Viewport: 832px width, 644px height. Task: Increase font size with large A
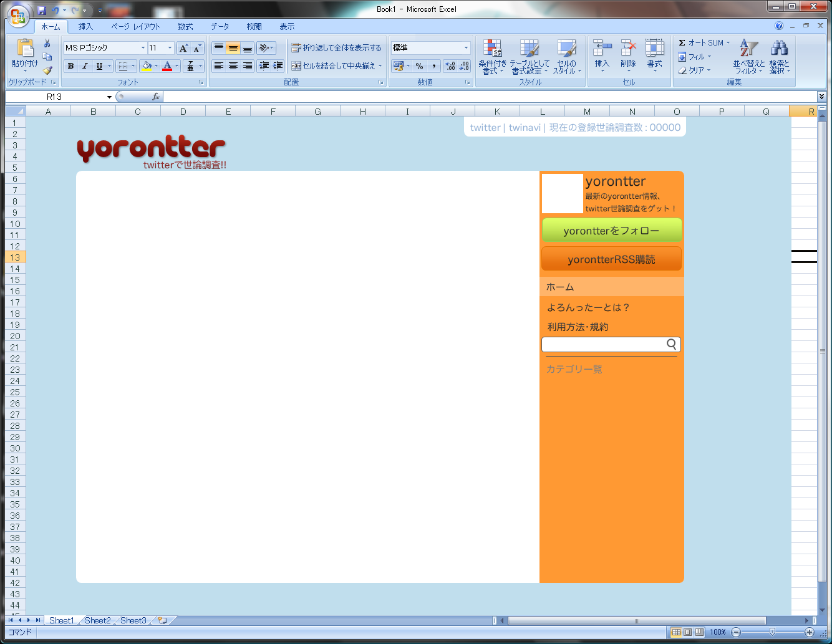click(x=183, y=48)
